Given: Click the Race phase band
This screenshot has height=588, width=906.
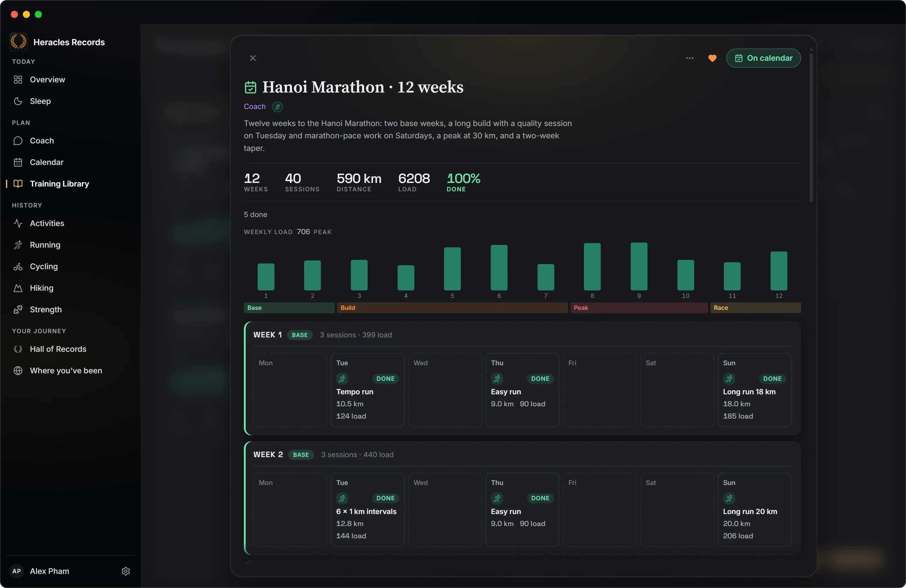Looking at the screenshot, I should pyautogui.click(x=755, y=308).
